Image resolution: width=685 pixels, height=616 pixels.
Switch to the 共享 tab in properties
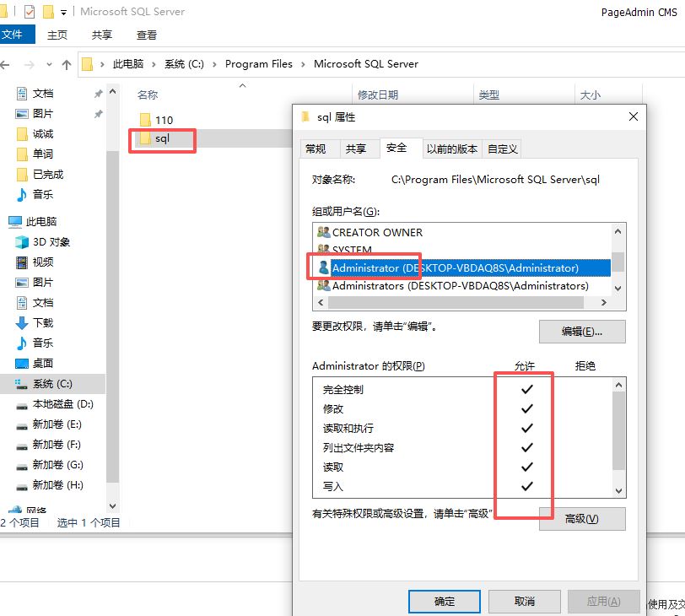[x=355, y=149]
